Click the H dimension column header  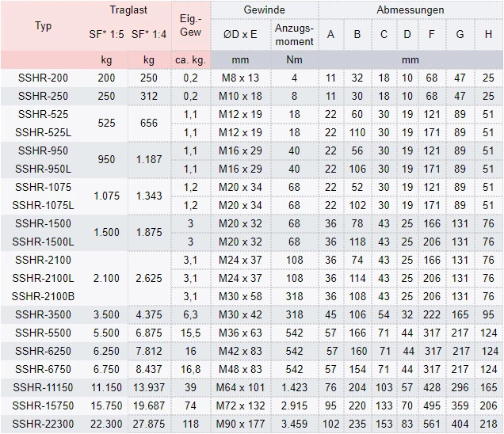coord(488,34)
